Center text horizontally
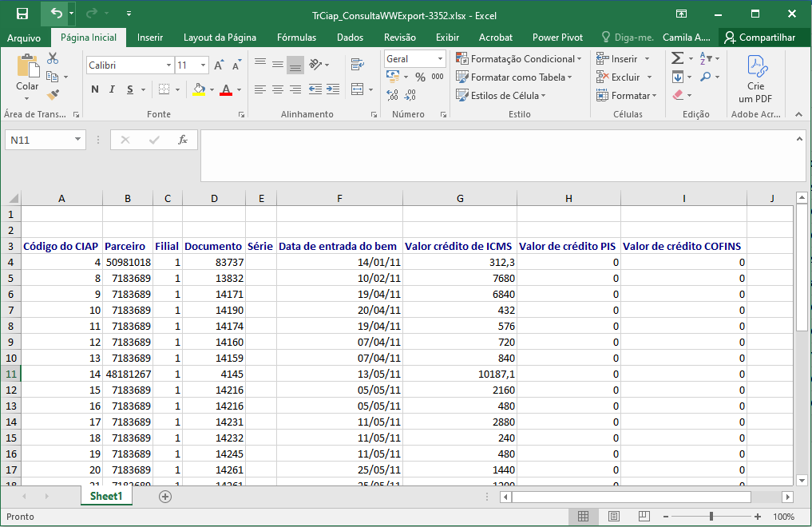Image resolution: width=812 pixels, height=527 pixels. (x=278, y=89)
